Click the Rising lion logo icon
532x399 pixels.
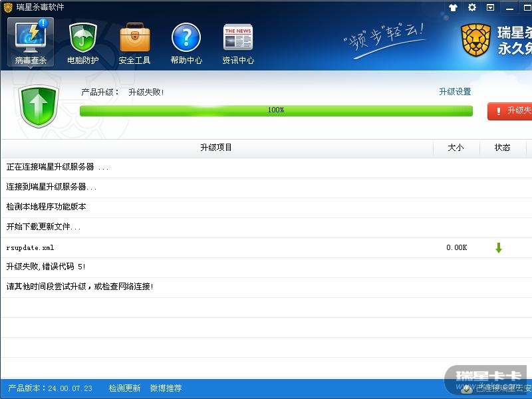tap(476, 40)
